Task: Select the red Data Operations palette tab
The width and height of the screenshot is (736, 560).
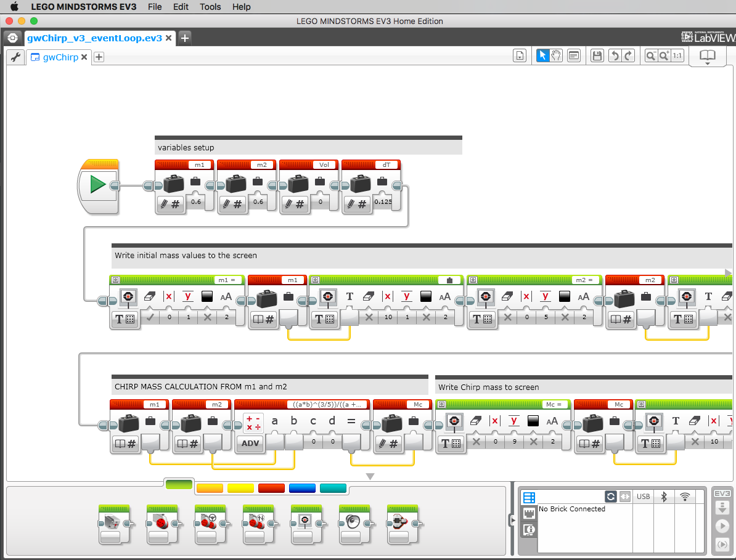Action: (x=271, y=489)
